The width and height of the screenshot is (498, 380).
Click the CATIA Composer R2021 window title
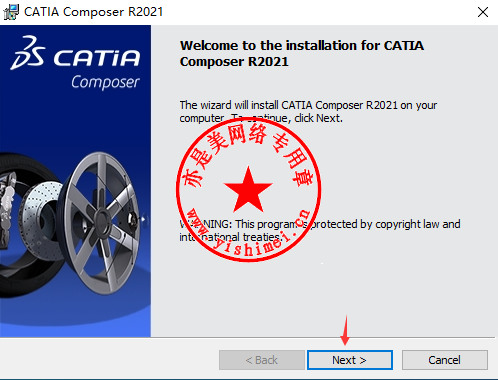(x=94, y=12)
